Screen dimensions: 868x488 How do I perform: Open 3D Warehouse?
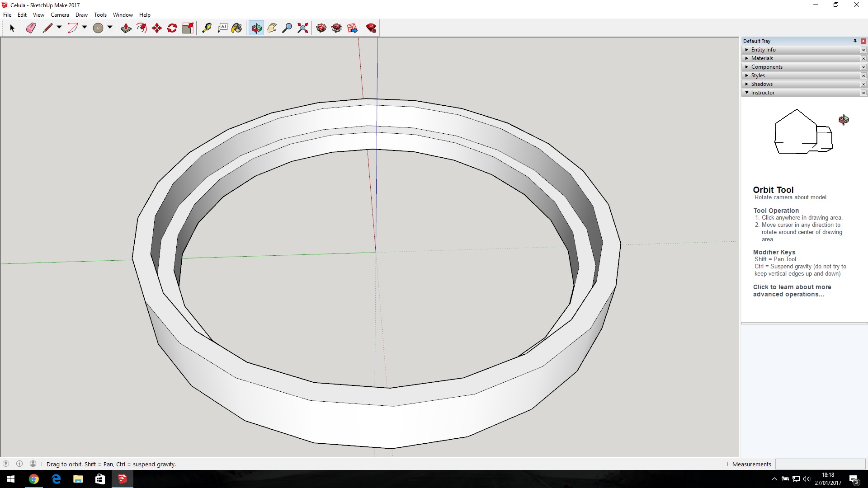[x=321, y=28]
